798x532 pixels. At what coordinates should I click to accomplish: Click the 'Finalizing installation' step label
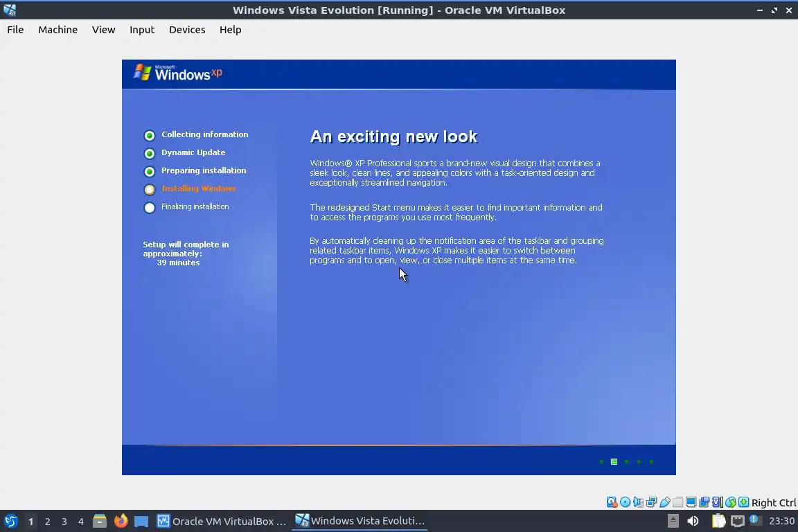(x=195, y=206)
